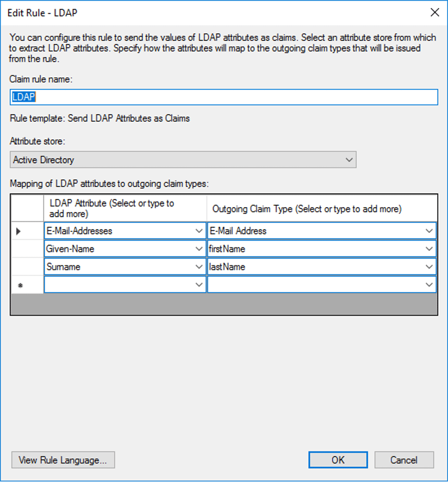Confirm the rule with OK
This screenshot has height=482, width=448.
(338, 460)
